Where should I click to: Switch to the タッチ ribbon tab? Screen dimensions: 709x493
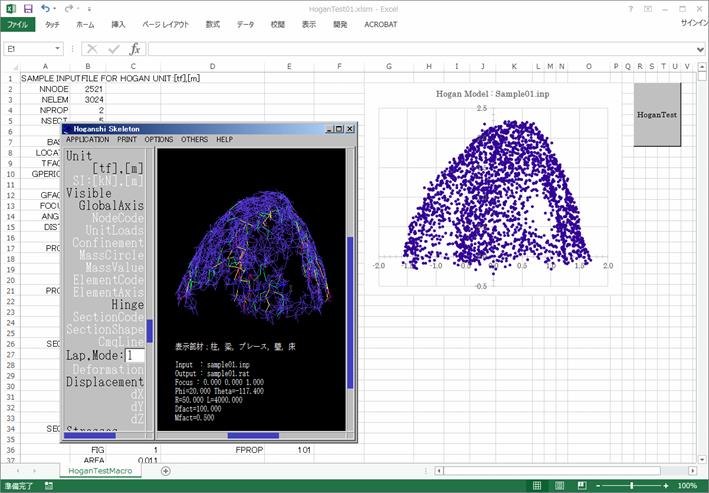coord(52,24)
